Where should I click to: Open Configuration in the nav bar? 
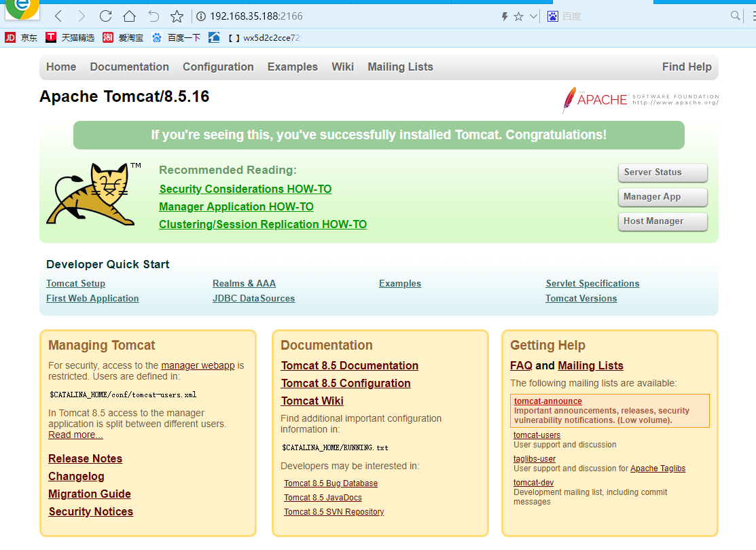[218, 67]
